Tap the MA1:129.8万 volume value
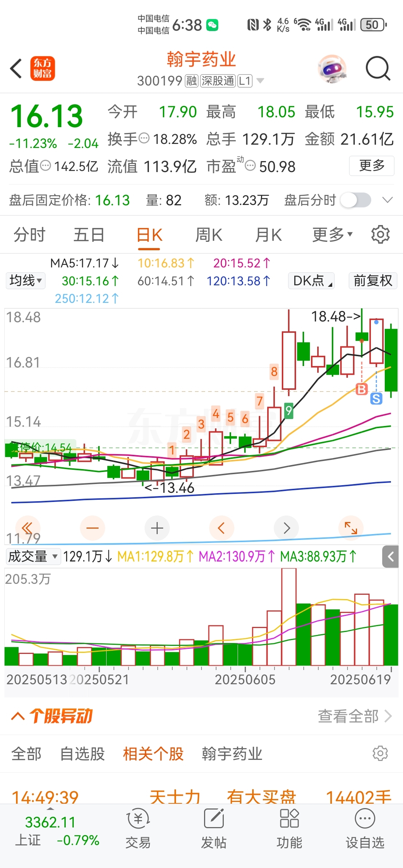Image resolution: width=403 pixels, height=868 pixels. 156,556
